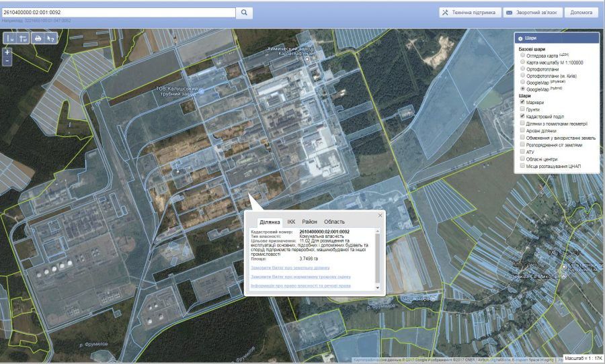Click the search magnifier button
The width and height of the screenshot is (605, 364).
(x=245, y=12)
